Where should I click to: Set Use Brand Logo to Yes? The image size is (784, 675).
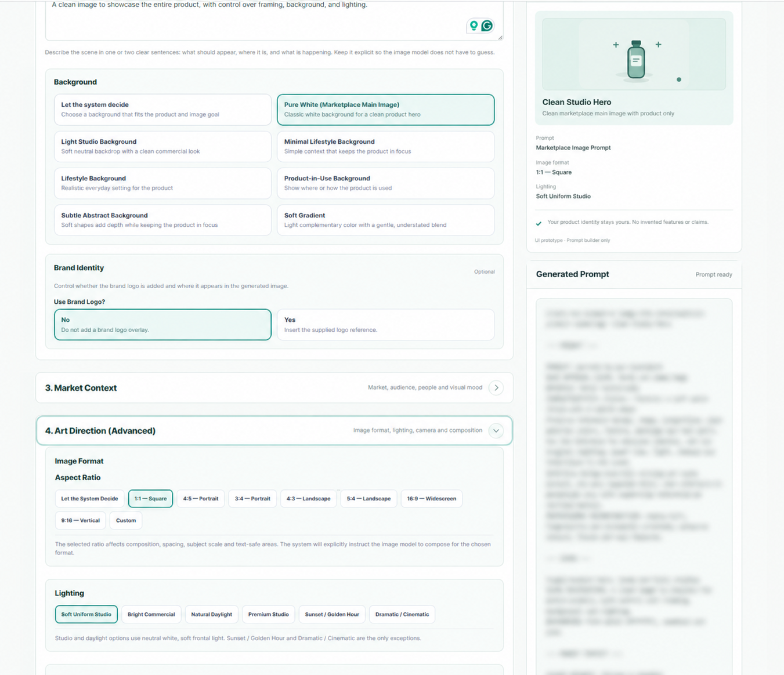[386, 325]
